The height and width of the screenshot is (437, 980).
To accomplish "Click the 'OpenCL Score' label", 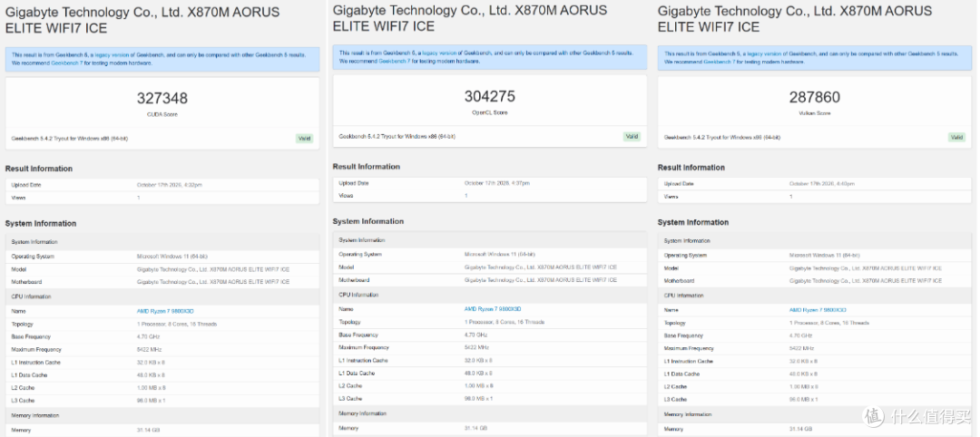I will (x=490, y=113).
